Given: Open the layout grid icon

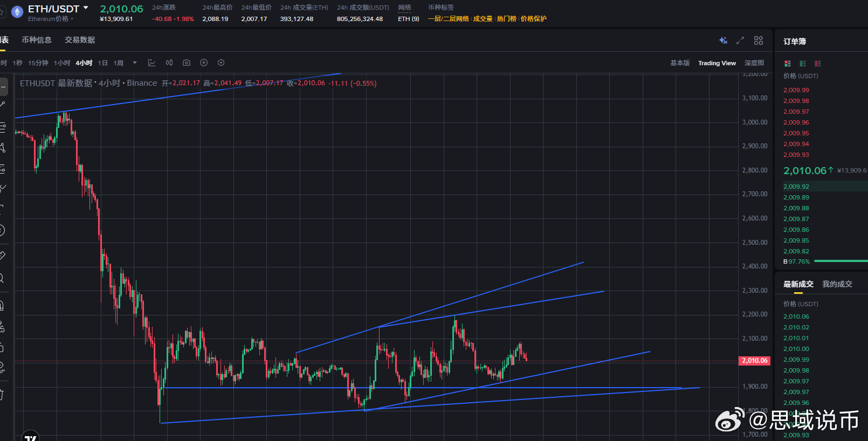Looking at the screenshot, I should [x=759, y=40].
